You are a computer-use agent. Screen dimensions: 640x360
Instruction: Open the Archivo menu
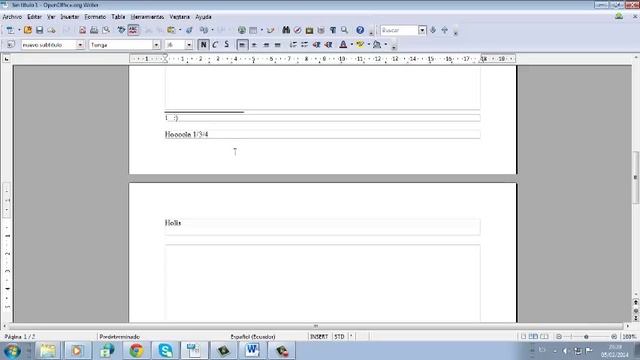(12, 17)
